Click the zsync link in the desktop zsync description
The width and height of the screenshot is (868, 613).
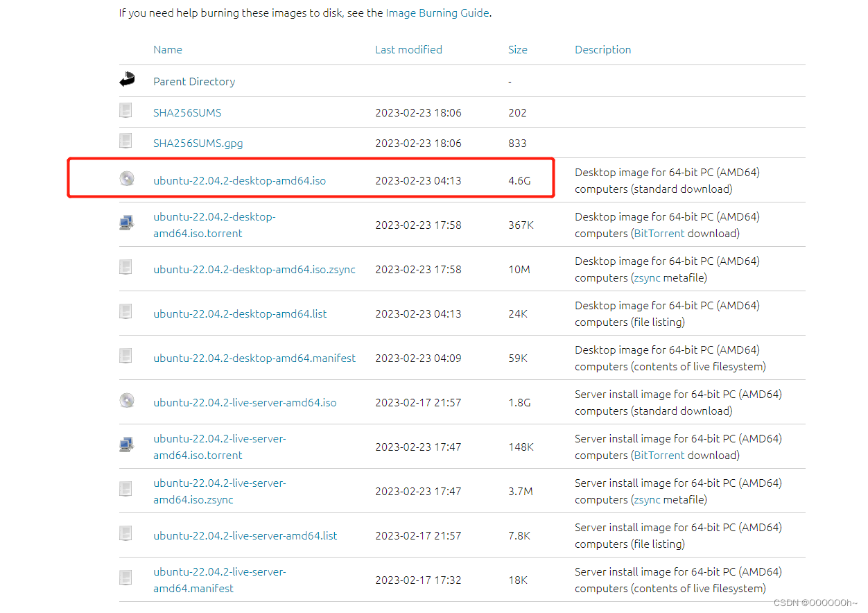pos(647,278)
